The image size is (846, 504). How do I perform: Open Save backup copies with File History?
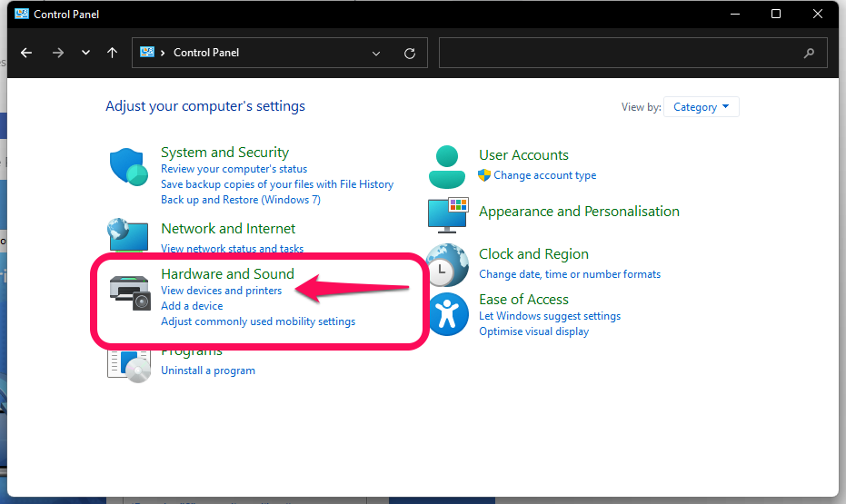coord(277,184)
